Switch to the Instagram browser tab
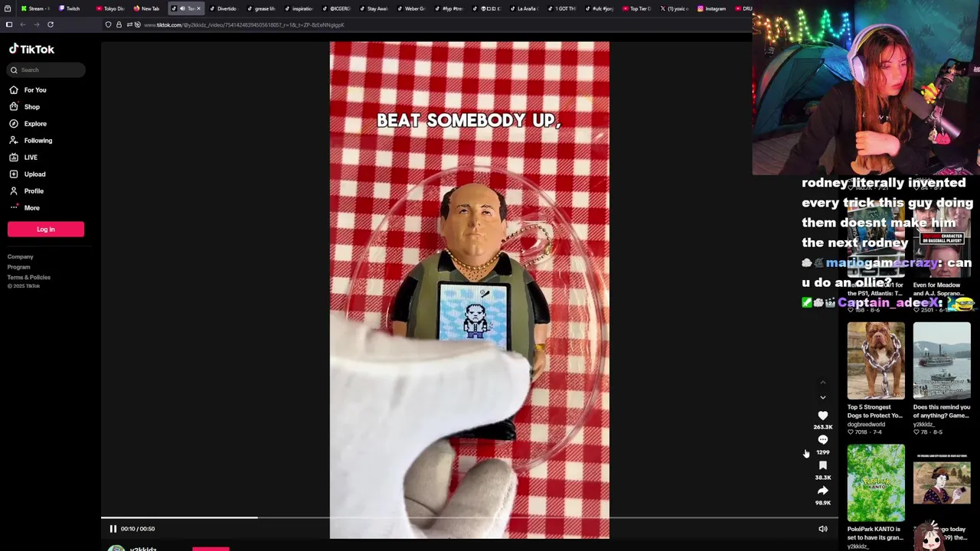 (711, 8)
